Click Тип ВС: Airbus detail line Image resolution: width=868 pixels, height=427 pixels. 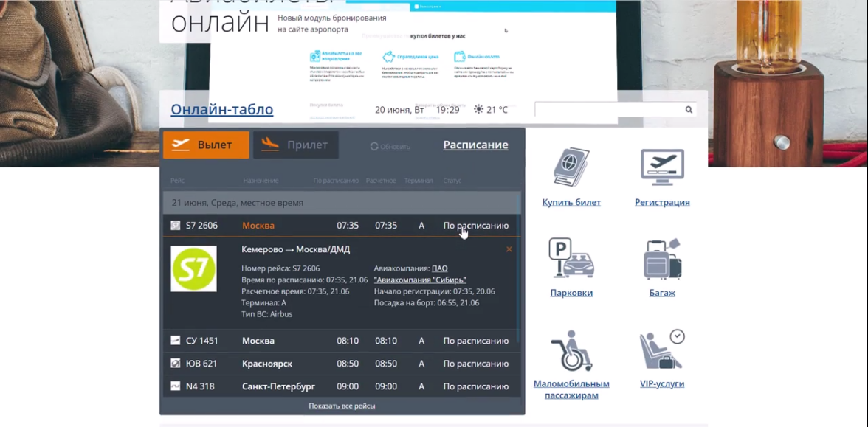(x=267, y=314)
